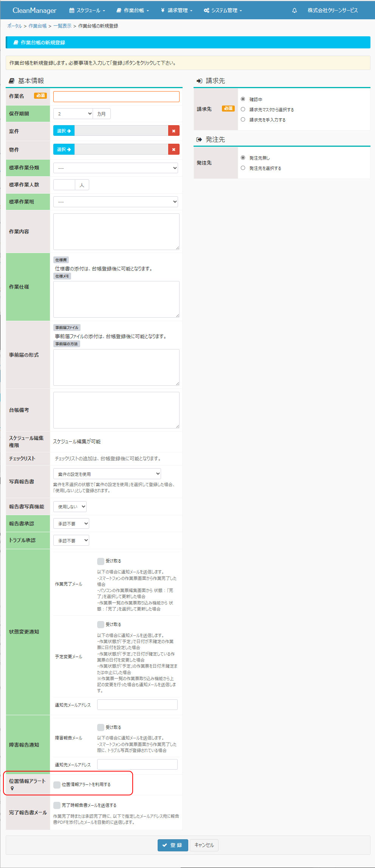
Task: Click into the 事前届の方法 textarea
Action: point(116,367)
